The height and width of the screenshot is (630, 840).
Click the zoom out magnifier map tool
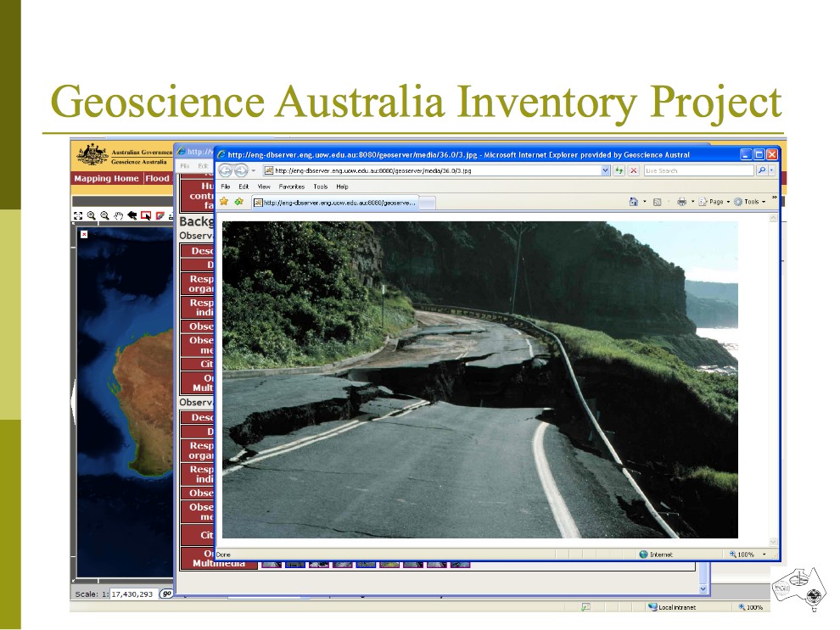tap(104, 215)
